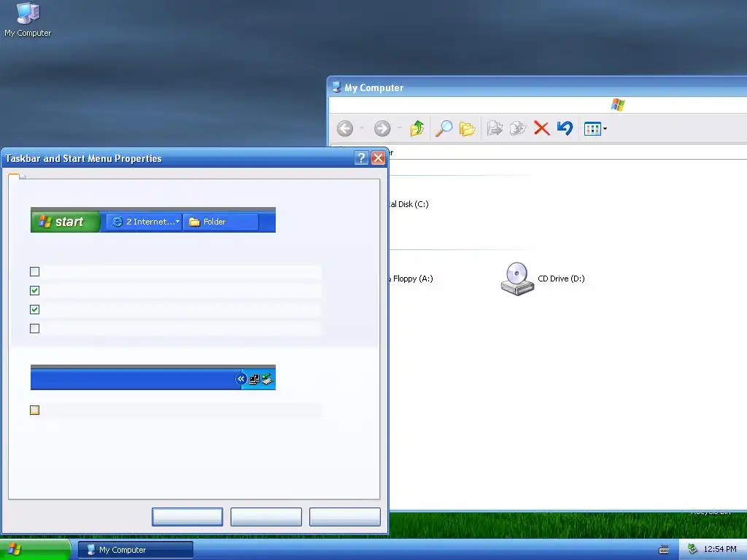Click the on-screen keyboard tray icon
The width and height of the screenshot is (747, 560).
pyautogui.click(x=664, y=550)
